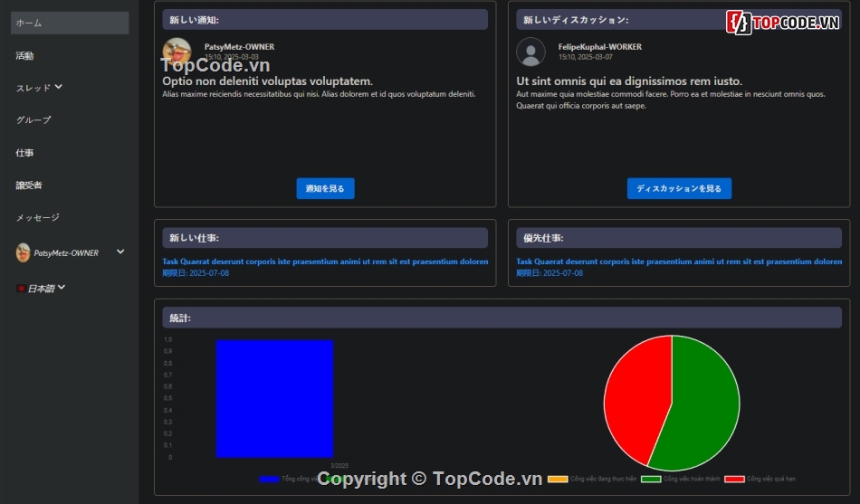
Task: Open task link under 優先仕事
Action: [679, 262]
